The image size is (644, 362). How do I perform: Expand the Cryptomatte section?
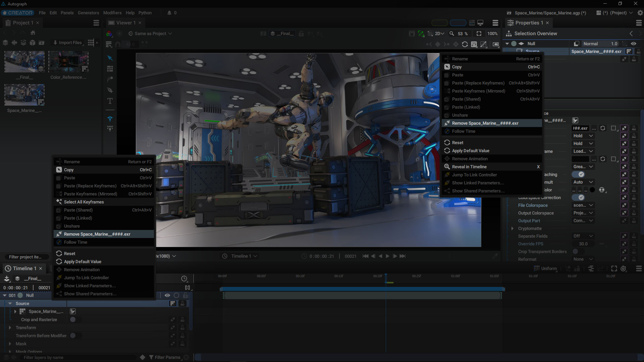[x=512, y=228]
